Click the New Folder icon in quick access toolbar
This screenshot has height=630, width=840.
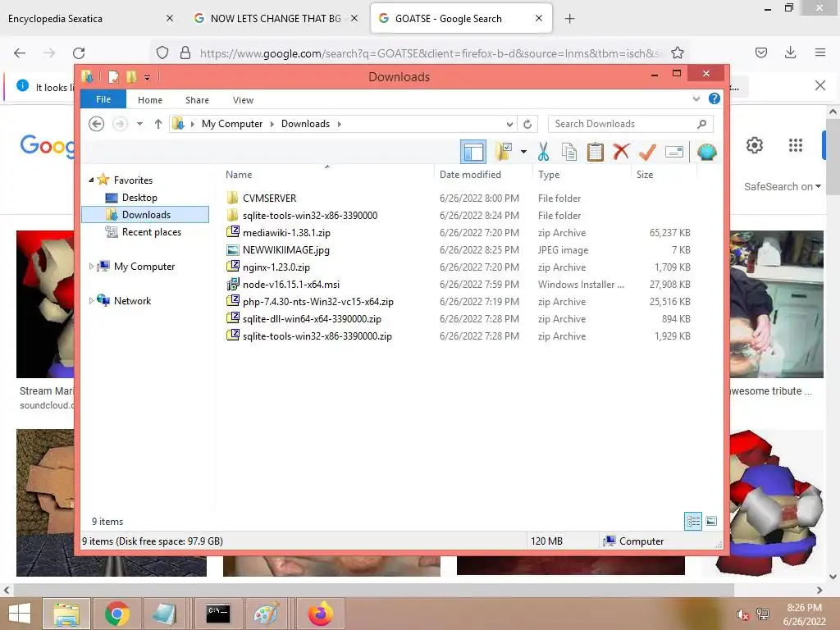(x=131, y=77)
